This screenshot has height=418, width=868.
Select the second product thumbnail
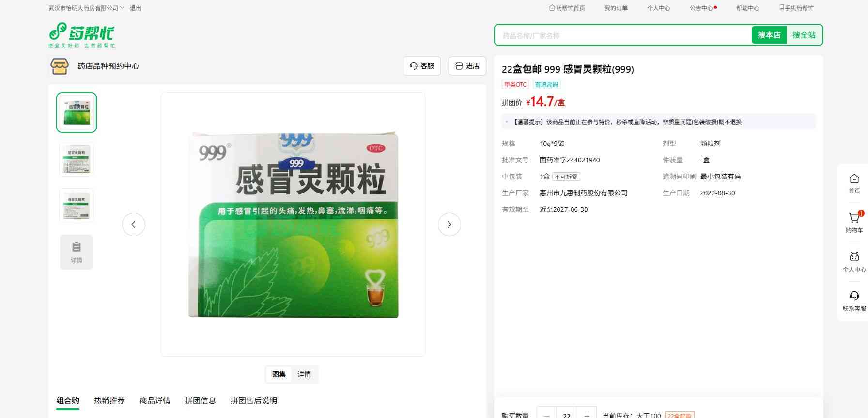pyautogui.click(x=77, y=159)
